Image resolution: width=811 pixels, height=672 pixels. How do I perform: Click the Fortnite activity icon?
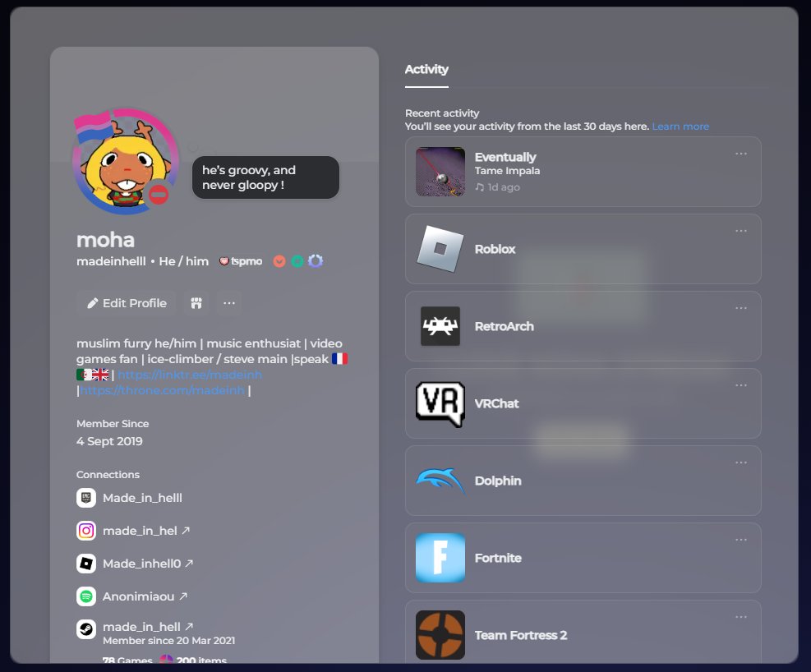coord(440,558)
